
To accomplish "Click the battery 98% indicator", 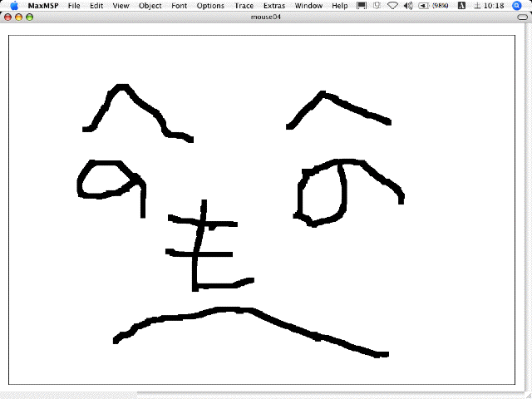I will [x=433, y=6].
